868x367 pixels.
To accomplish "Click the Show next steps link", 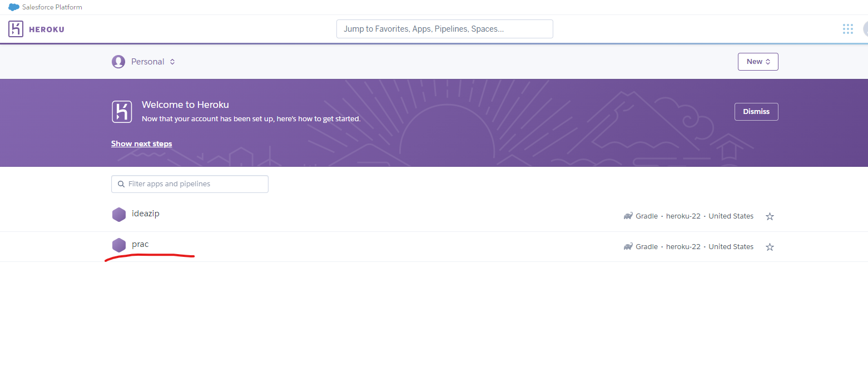I will coord(142,143).
